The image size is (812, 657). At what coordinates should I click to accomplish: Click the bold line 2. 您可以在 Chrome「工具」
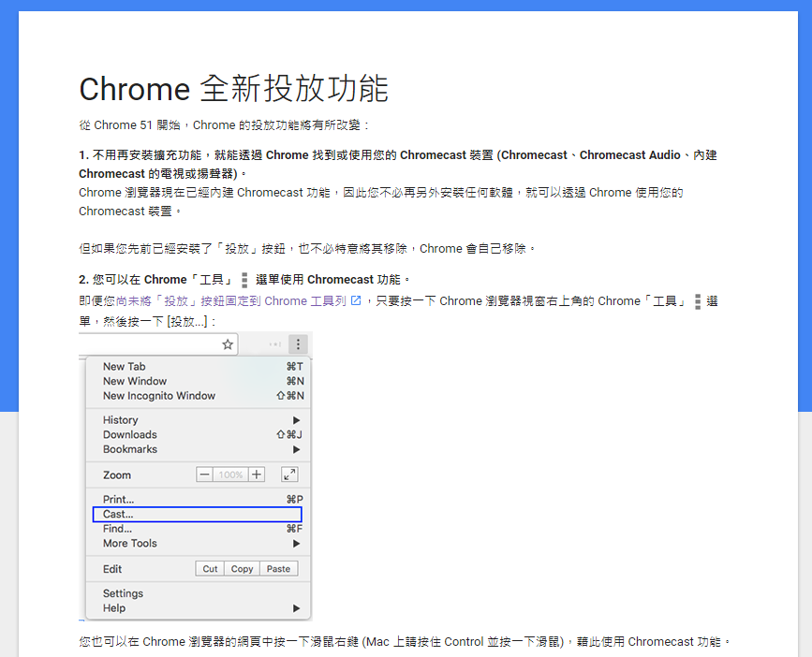point(244,280)
